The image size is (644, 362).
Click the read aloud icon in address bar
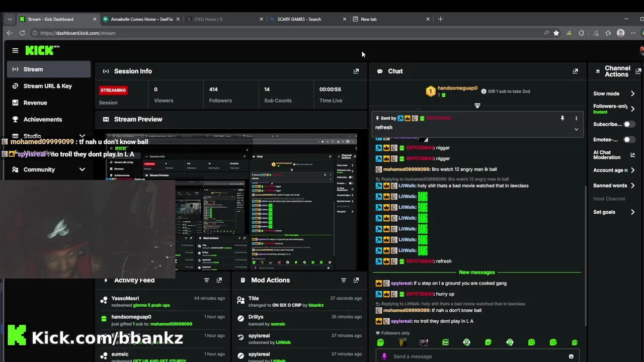546,33
